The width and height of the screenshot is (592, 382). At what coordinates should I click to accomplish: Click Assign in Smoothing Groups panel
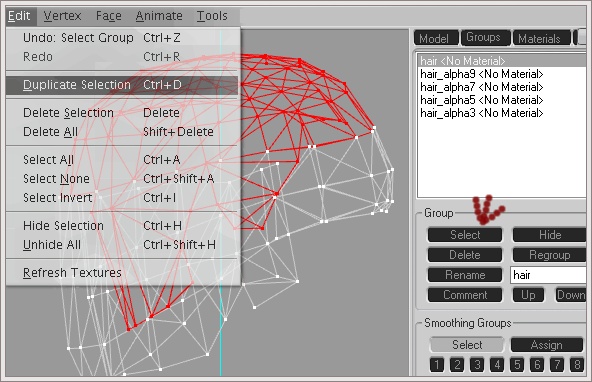pos(547,345)
